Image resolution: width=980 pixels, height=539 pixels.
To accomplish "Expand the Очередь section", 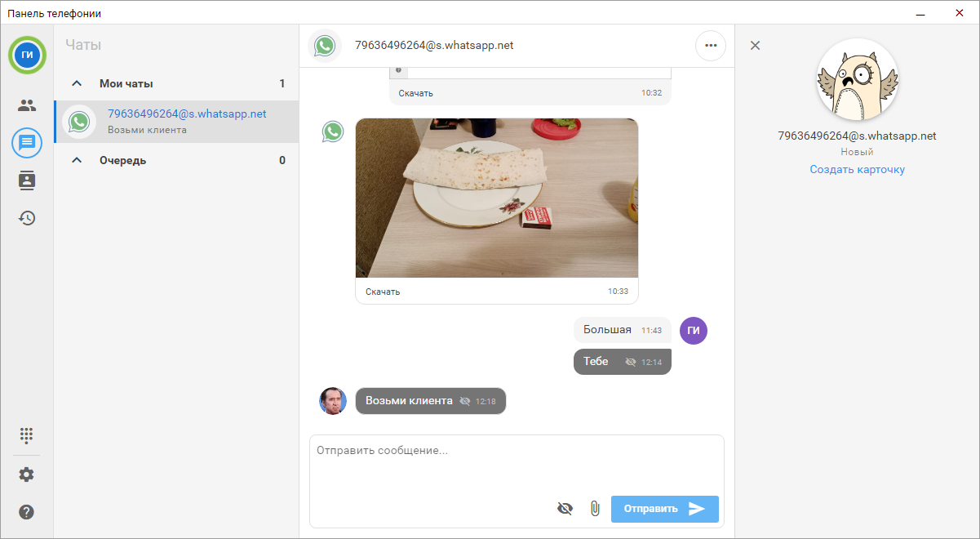I will click(76, 160).
